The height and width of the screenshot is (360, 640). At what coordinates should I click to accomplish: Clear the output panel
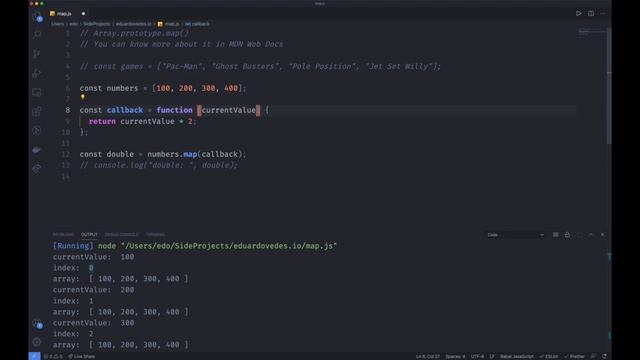(556, 235)
